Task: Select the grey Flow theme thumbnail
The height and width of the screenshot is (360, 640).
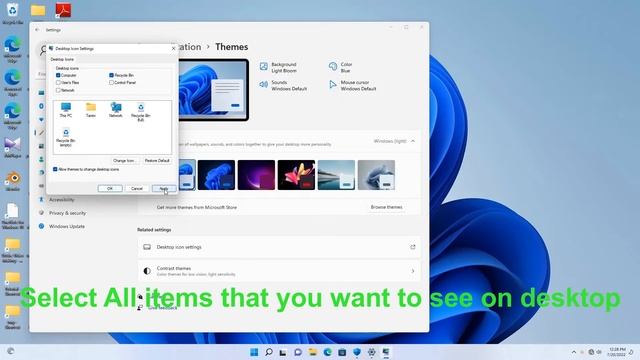Action: click(376, 175)
